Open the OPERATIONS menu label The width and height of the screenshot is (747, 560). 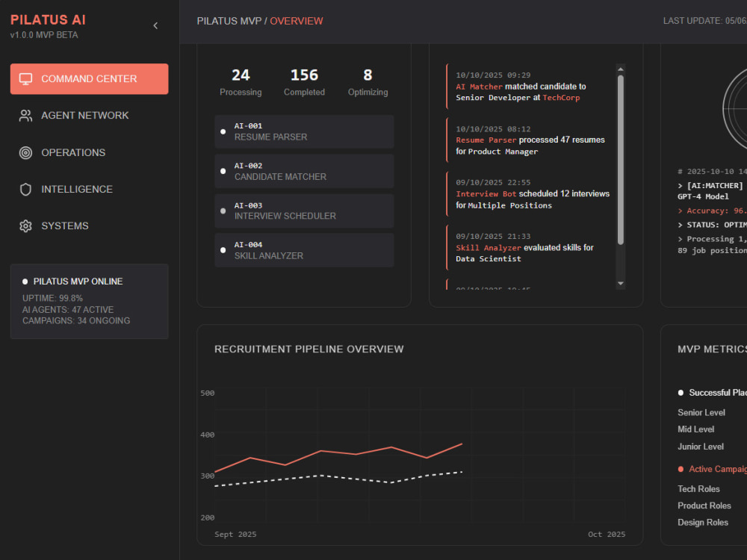(73, 153)
